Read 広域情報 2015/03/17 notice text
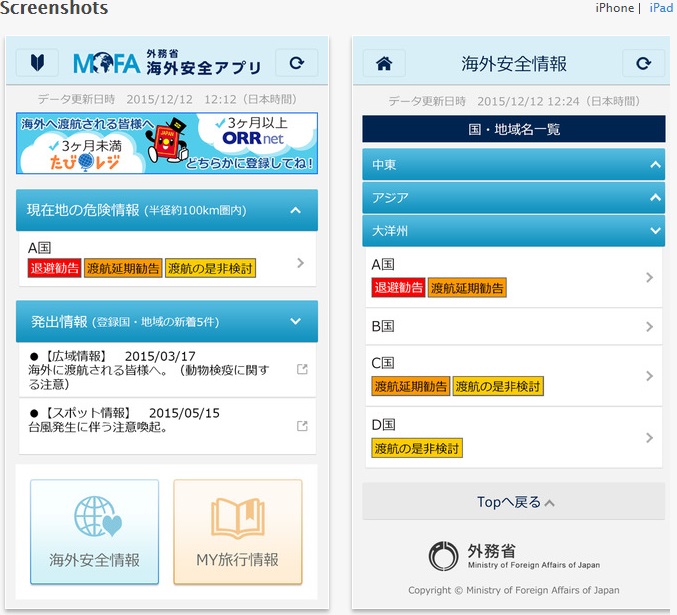 [x=149, y=370]
